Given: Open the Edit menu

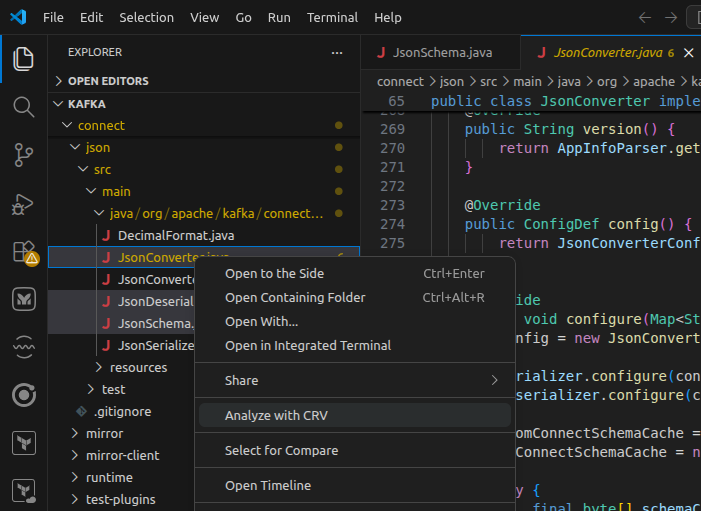Looking at the screenshot, I should click(x=91, y=17).
